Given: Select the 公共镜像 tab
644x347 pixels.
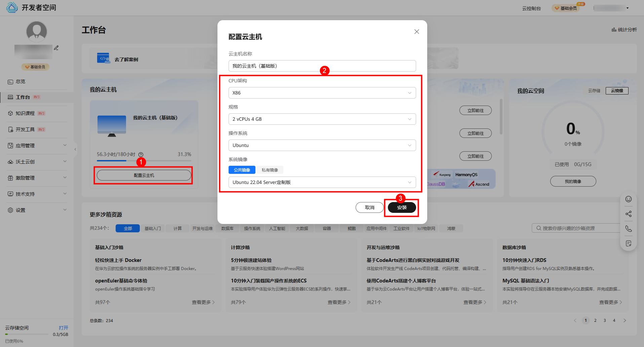Looking at the screenshot, I should click(x=242, y=170).
